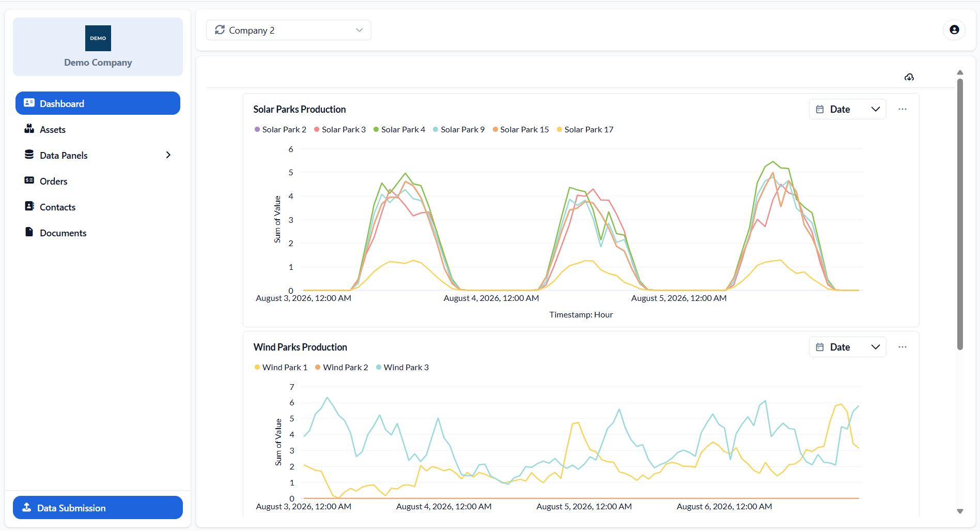This screenshot has height=531, width=980.
Task: Open the Assets menu item
Action: click(x=98, y=129)
